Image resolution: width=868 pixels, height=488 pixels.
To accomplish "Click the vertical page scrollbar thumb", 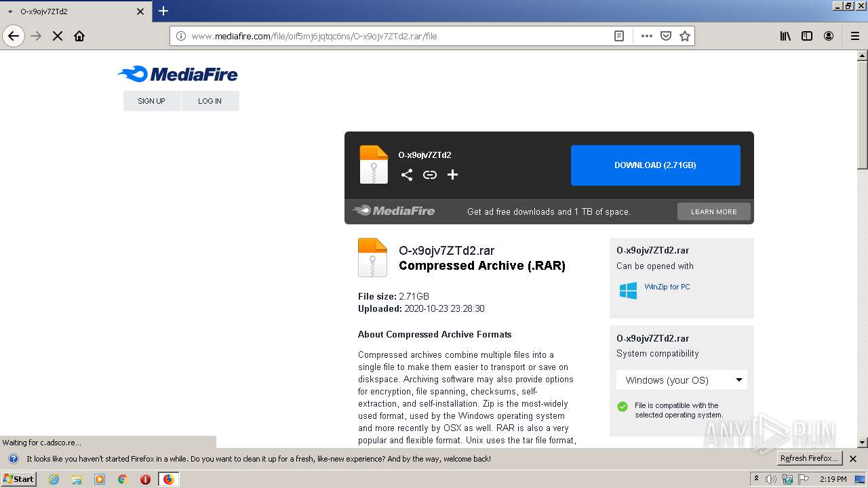I will tap(863, 115).
